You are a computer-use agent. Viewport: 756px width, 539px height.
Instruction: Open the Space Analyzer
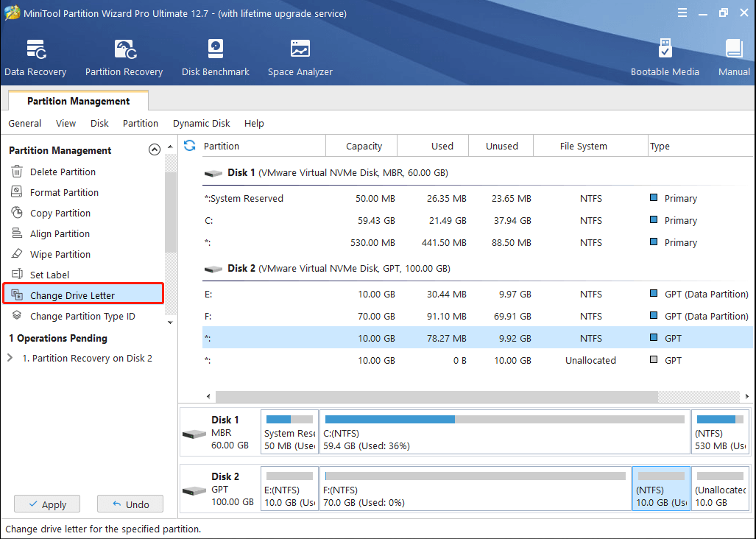(x=299, y=55)
